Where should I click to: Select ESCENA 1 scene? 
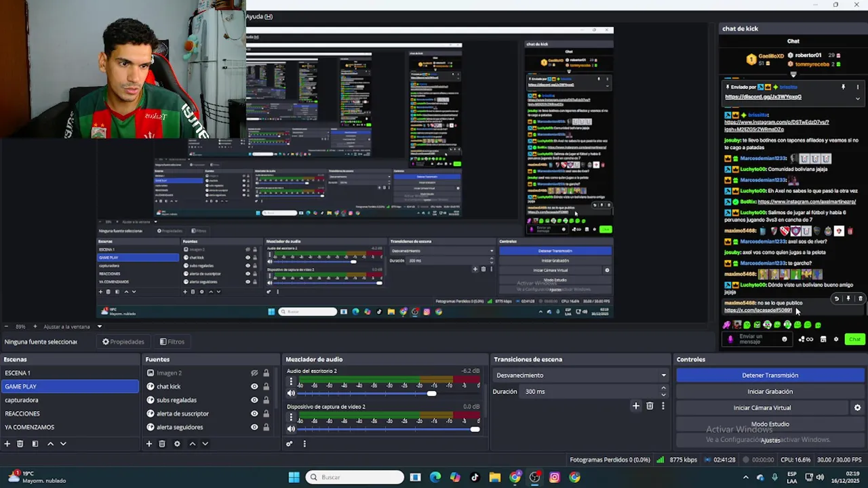(x=70, y=373)
